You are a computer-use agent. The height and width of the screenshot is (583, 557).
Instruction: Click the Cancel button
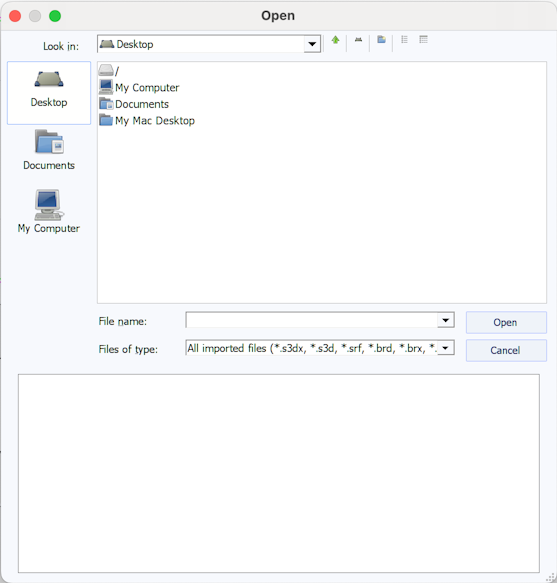(x=506, y=350)
